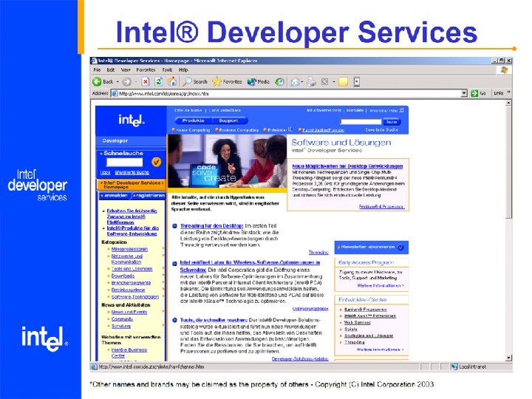The width and height of the screenshot is (532, 399).
Task: Select the Produkte tab
Action: pyautogui.click(x=193, y=120)
